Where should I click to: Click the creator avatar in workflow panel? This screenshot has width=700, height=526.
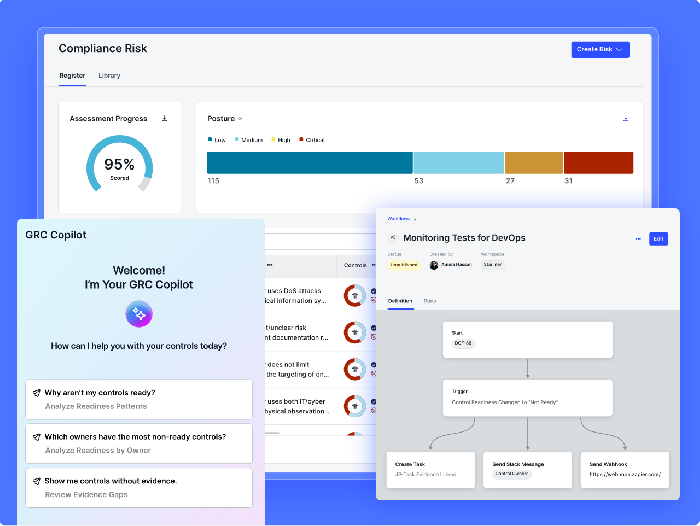pyautogui.click(x=433, y=265)
